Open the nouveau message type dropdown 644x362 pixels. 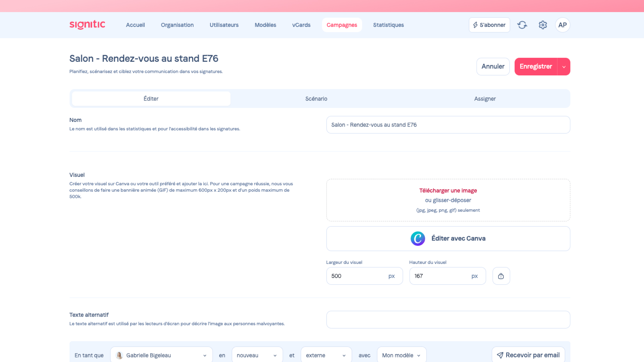pos(257,355)
